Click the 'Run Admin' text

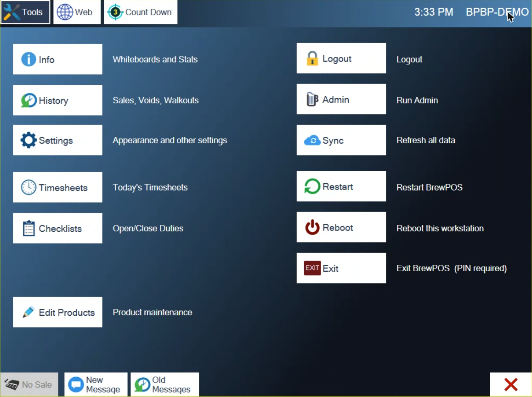[417, 101]
